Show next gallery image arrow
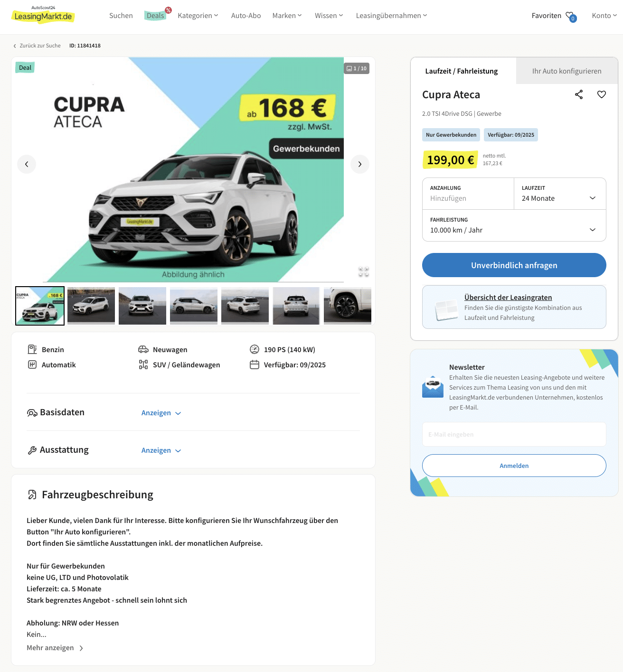The image size is (623, 672). point(360,164)
